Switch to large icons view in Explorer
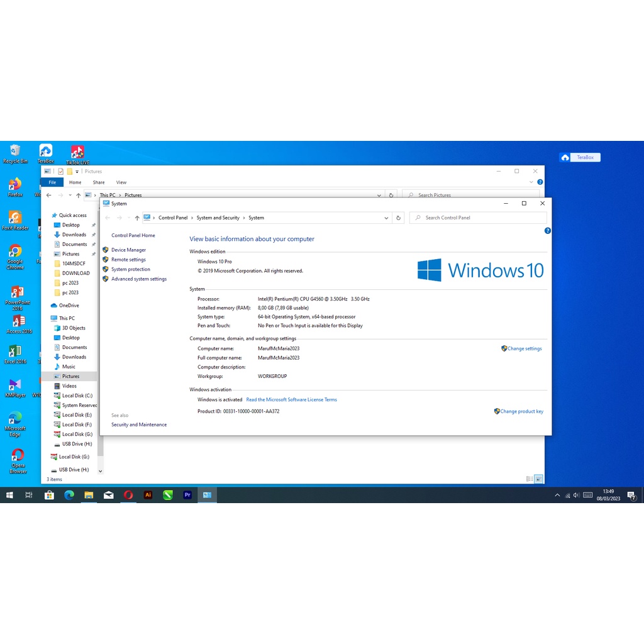This screenshot has height=644, width=644. coord(539,479)
